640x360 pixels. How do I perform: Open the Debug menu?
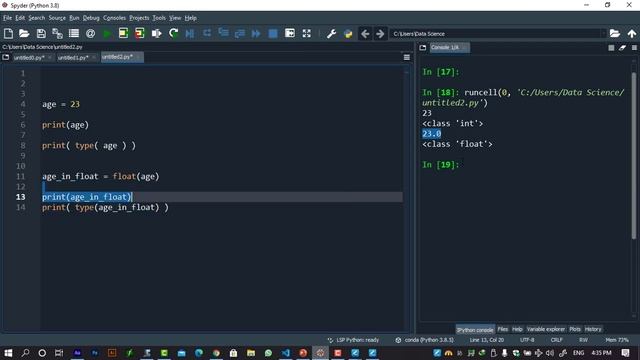[91, 18]
